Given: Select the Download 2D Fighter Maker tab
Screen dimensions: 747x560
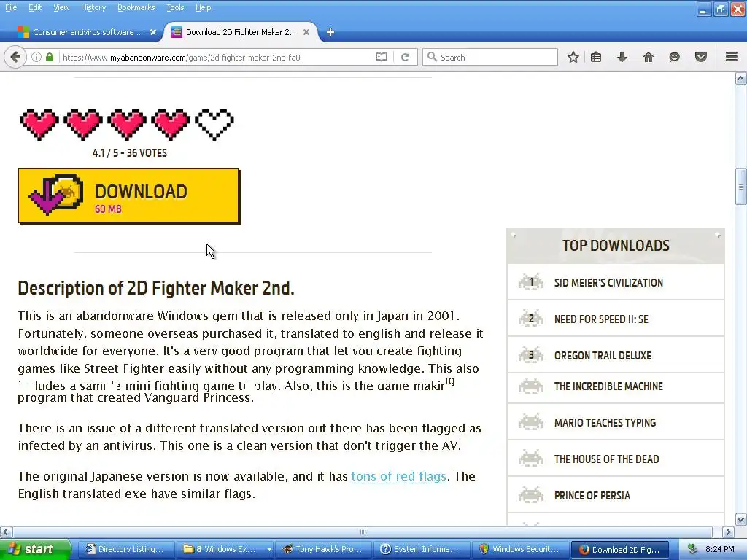Looking at the screenshot, I should coord(241,32).
